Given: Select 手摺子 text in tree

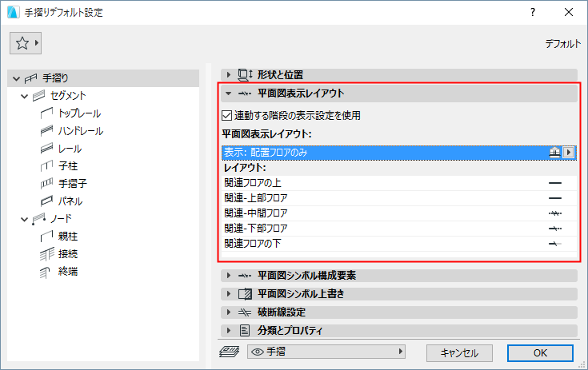Looking at the screenshot, I should 73,184.
